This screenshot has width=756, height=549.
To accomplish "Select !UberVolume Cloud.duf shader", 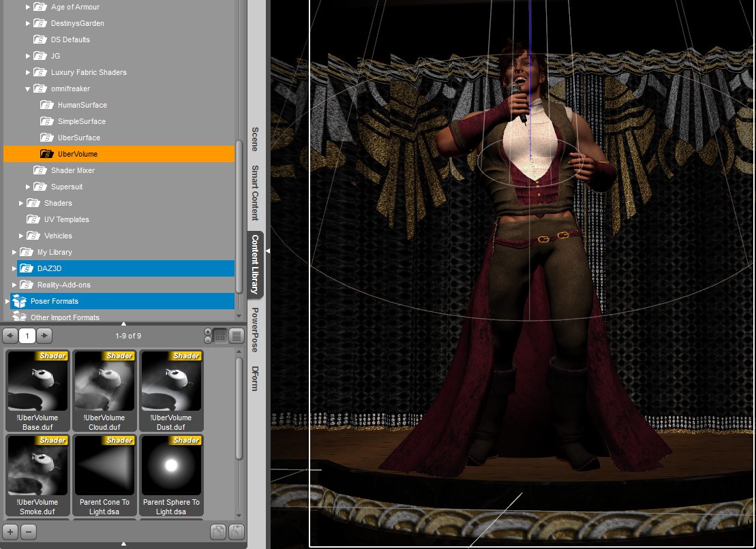I will 104,390.
